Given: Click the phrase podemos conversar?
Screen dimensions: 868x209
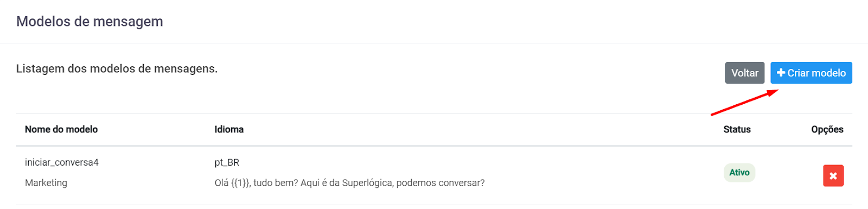Looking at the screenshot, I should [x=441, y=183].
